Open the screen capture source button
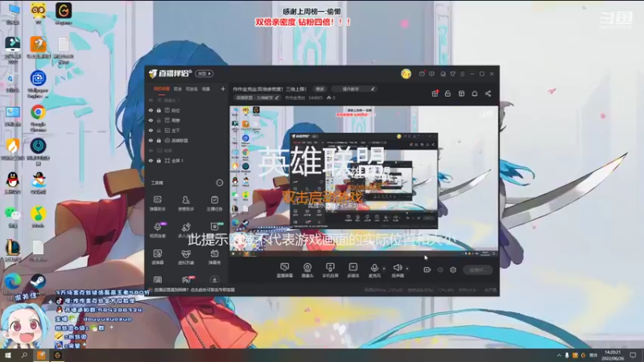 click(x=284, y=270)
